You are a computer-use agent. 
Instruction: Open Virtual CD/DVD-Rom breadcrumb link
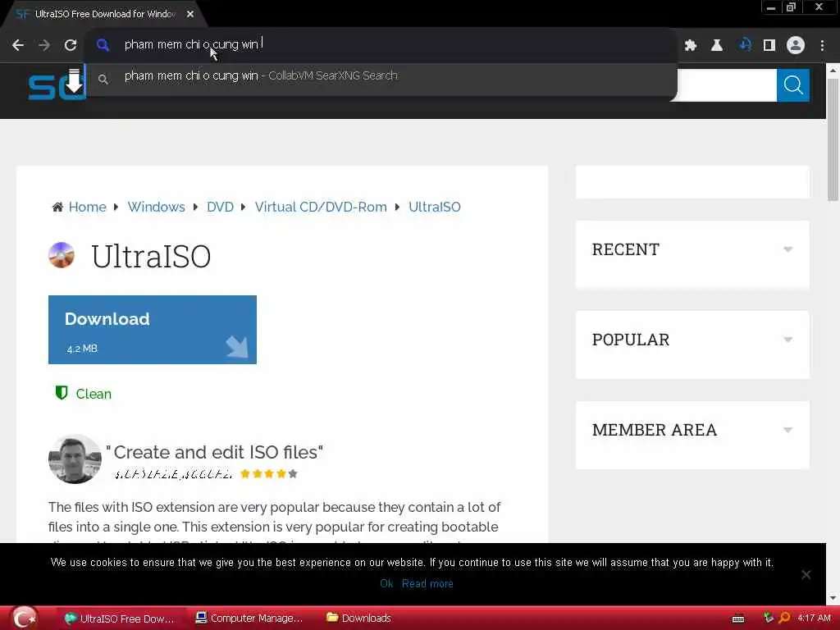[321, 207]
